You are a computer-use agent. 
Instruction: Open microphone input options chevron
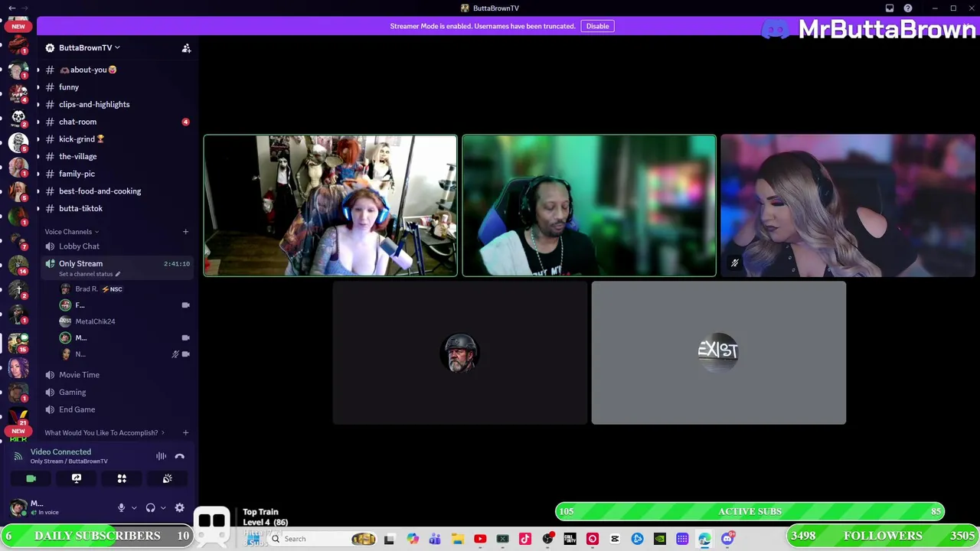tap(134, 507)
